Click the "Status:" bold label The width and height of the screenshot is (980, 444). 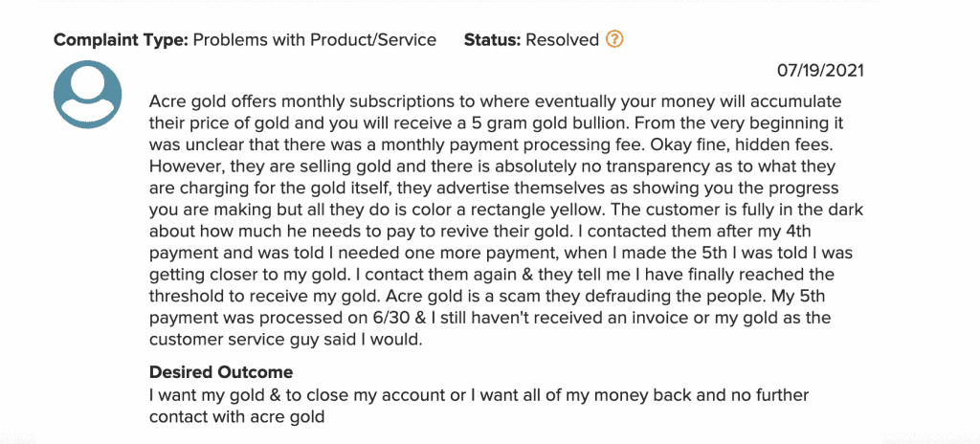coord(492,40)
